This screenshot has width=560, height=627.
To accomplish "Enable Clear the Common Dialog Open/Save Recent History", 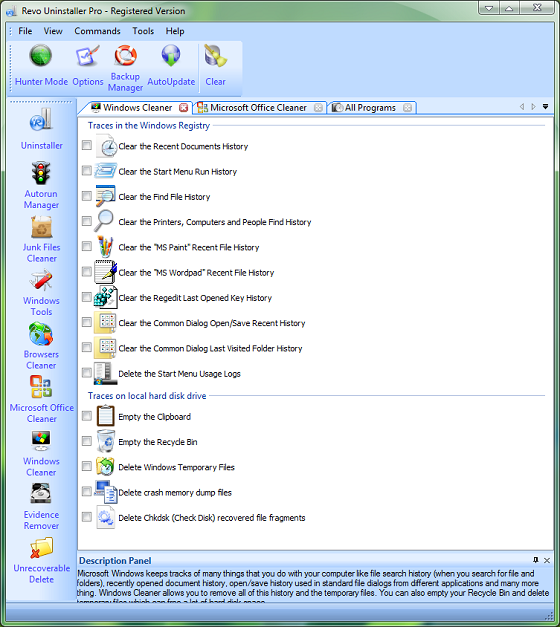I will point(87,322).
